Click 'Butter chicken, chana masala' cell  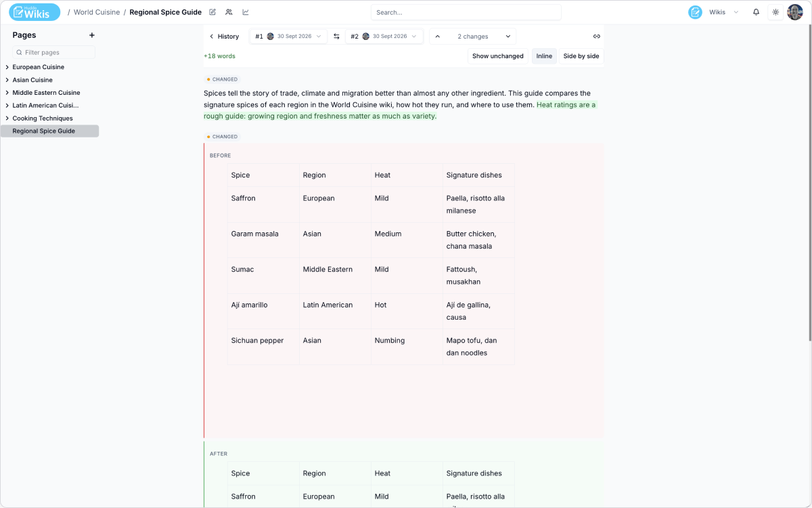tap(478, 240)
